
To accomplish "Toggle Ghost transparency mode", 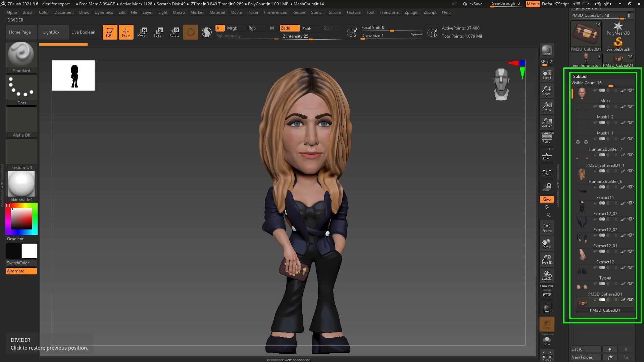I will point(547,323).
